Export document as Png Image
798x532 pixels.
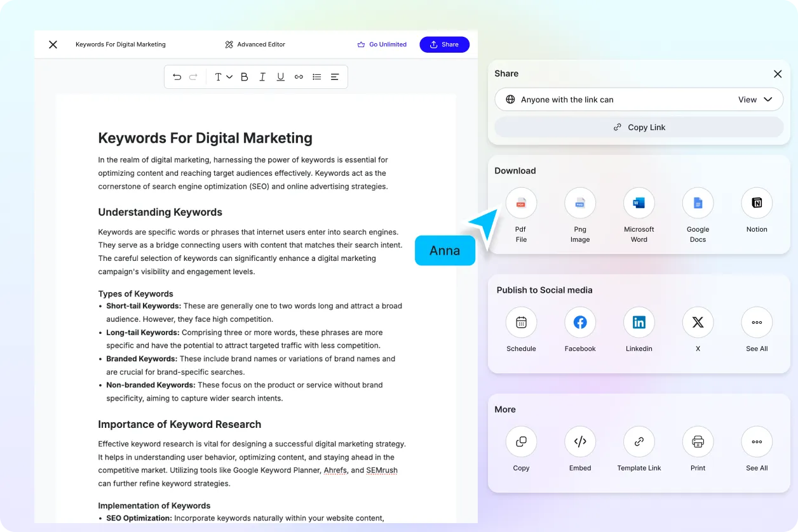click(x=580, y=203)
